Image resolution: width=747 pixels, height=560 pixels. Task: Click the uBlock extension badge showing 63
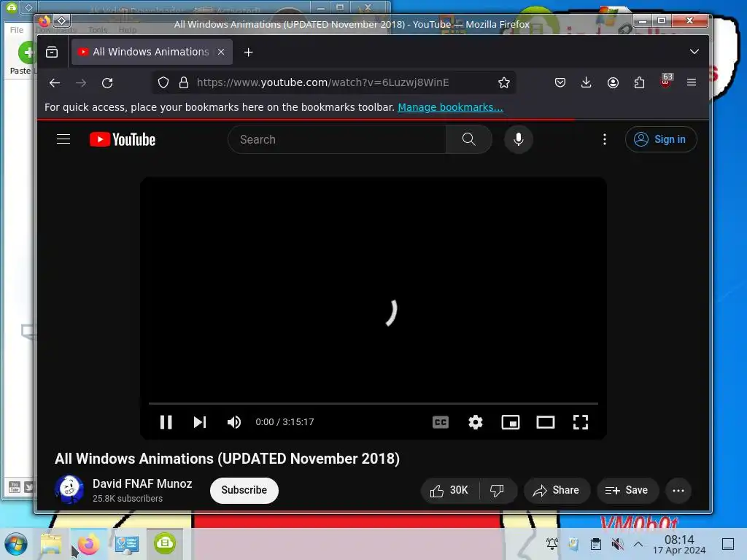666,81
